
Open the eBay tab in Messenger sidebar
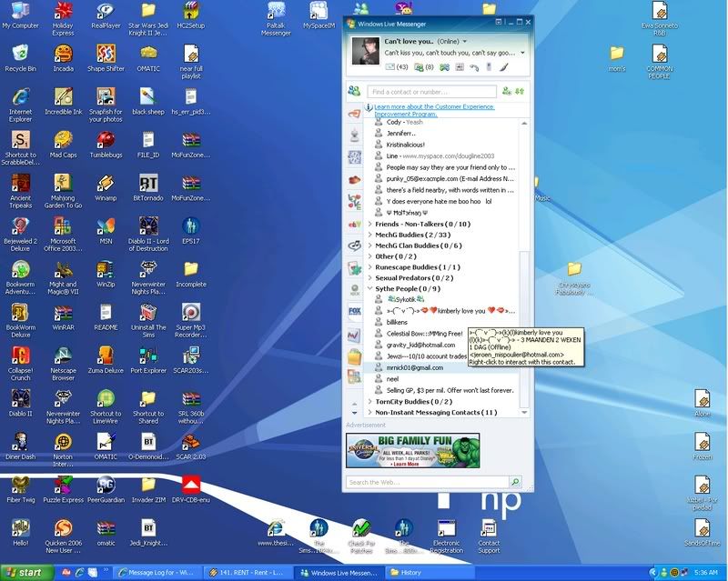(x=355, y=225)
